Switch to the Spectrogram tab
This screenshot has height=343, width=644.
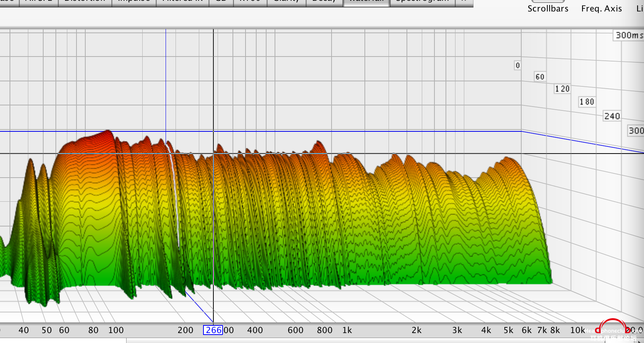422,2
